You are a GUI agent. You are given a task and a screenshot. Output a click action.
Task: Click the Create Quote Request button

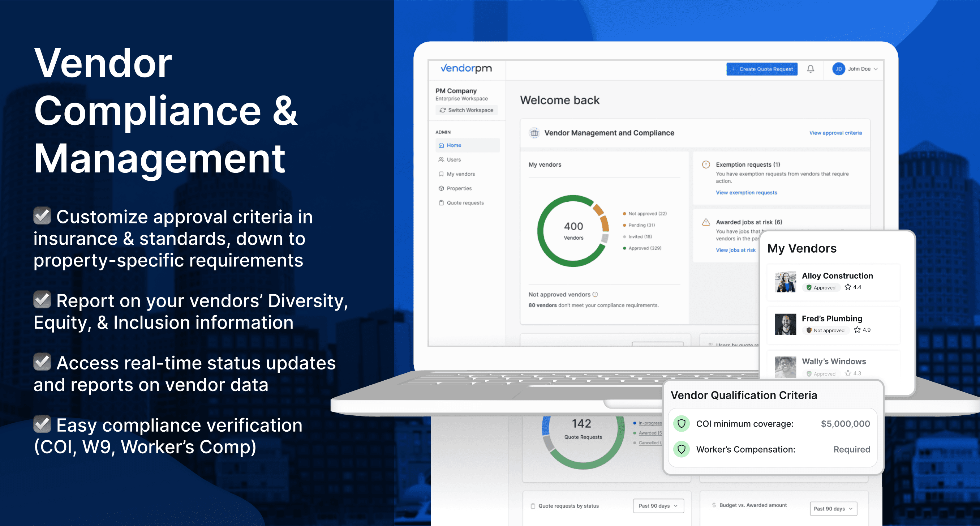762,69
